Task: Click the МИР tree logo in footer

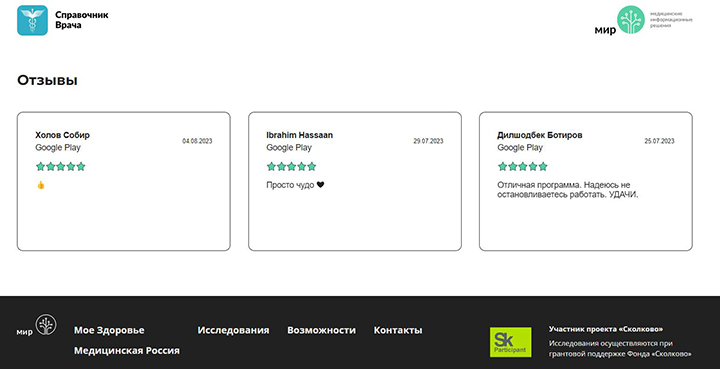Action: click(37, 325)
